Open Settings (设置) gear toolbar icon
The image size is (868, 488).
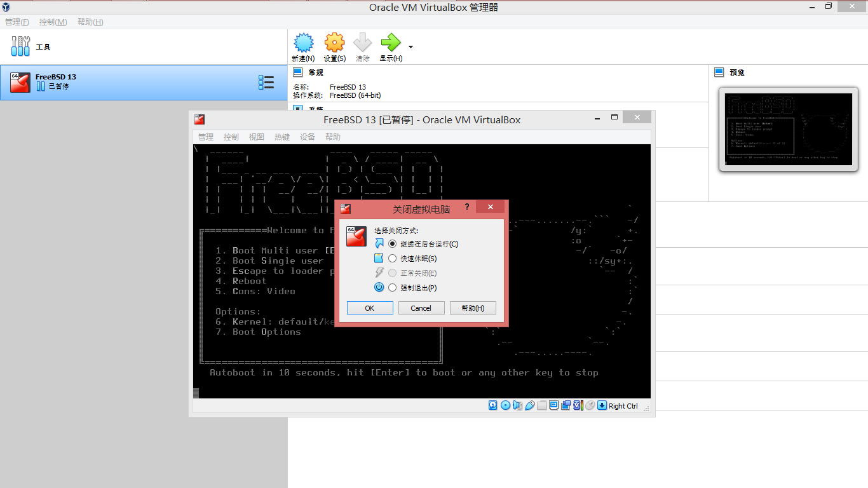334,43
